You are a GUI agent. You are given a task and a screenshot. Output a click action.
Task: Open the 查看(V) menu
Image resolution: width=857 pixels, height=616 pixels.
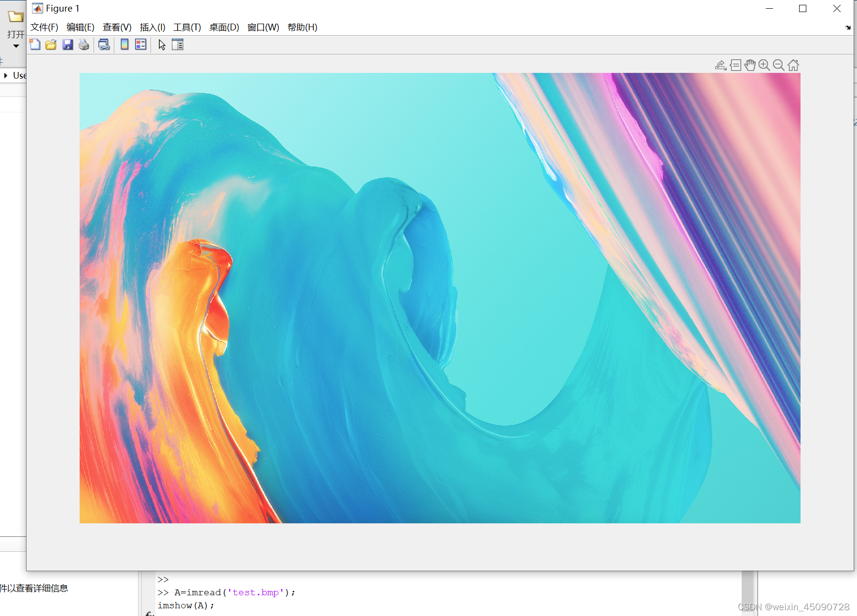click(117, 27)
